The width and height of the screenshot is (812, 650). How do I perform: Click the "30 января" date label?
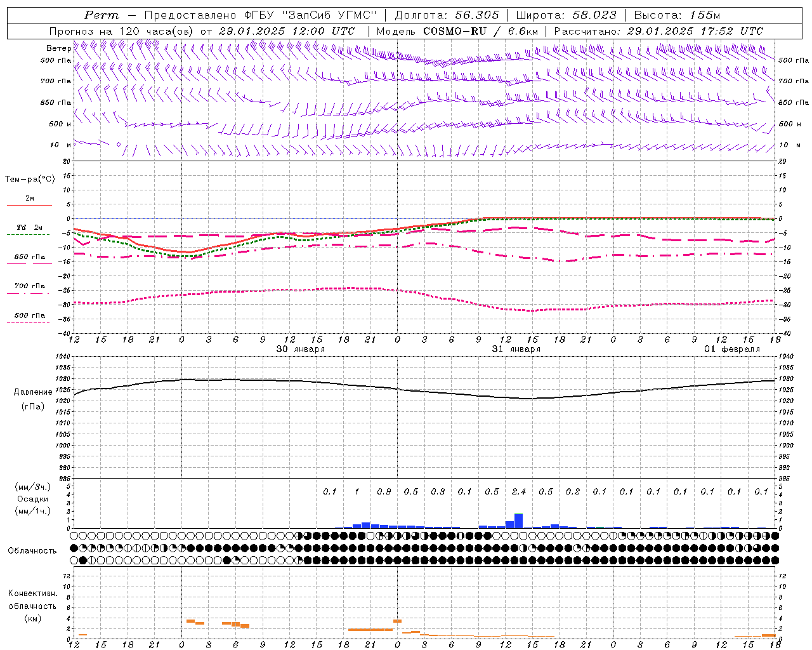(301, 349)
